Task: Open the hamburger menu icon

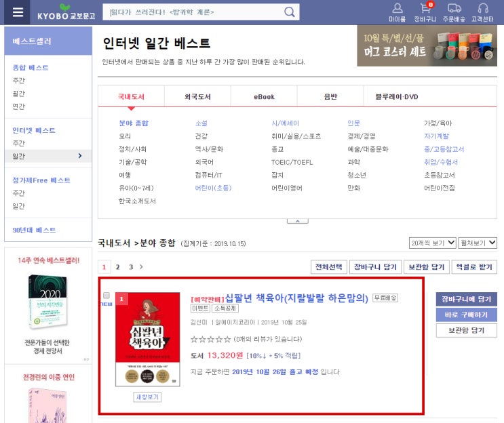Action: (18, 12)
